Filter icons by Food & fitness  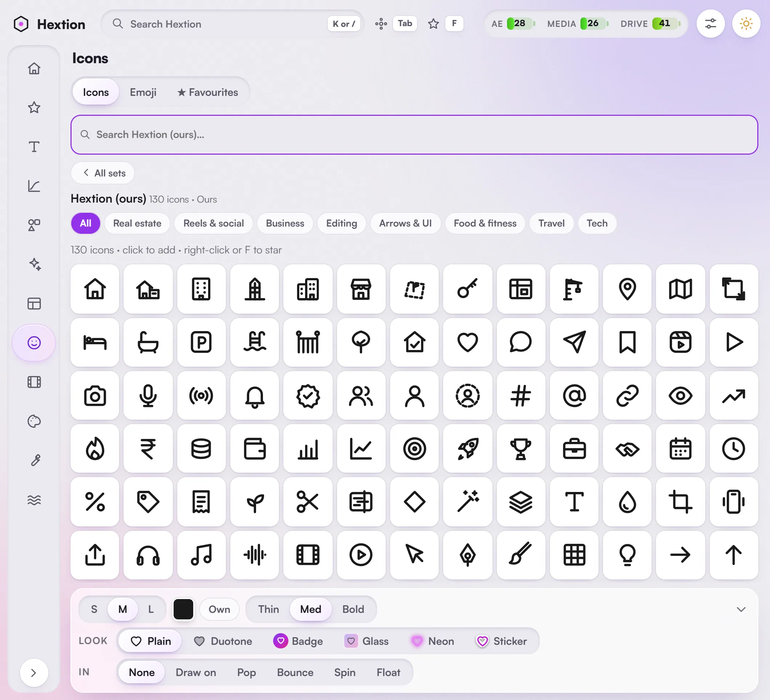click(x=485, y=223)
